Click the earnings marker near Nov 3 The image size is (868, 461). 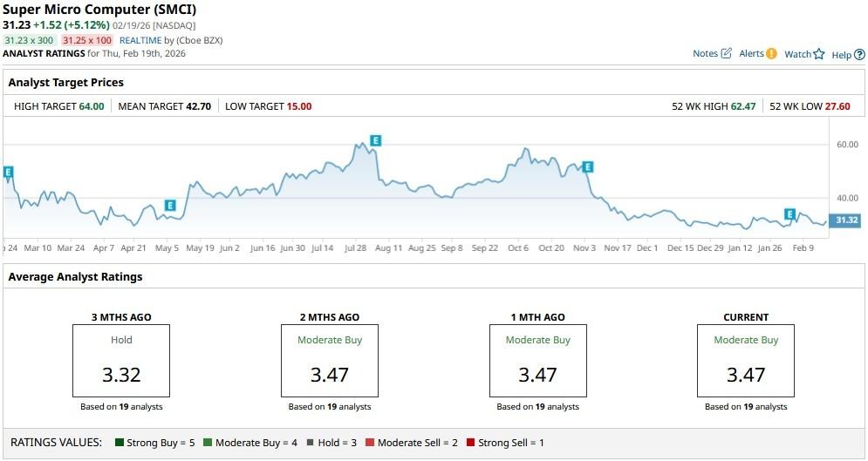pyautogui.click(x=588, y=167)
